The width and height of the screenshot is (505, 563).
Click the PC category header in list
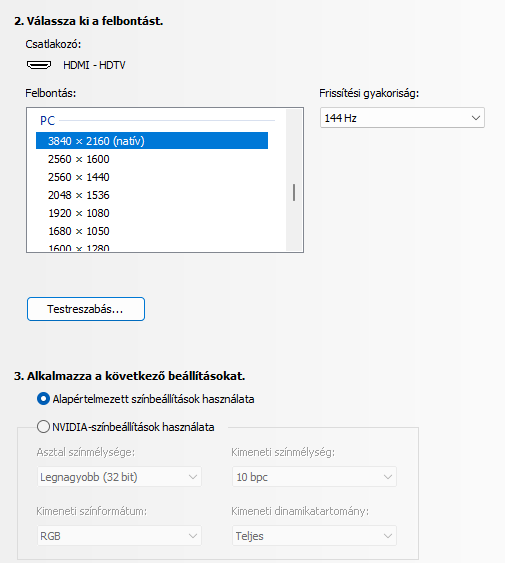[x=47, y=121]
